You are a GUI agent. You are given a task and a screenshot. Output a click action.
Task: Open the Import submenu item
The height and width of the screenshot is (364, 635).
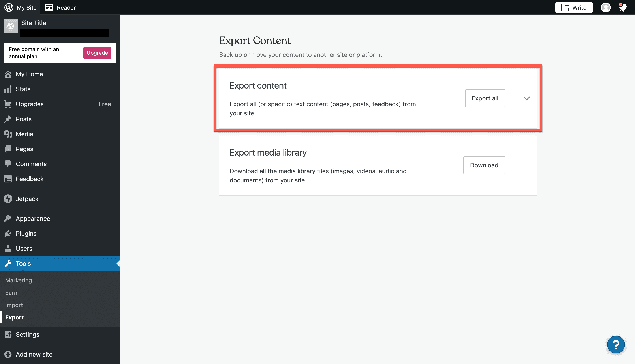click(14, 305)
